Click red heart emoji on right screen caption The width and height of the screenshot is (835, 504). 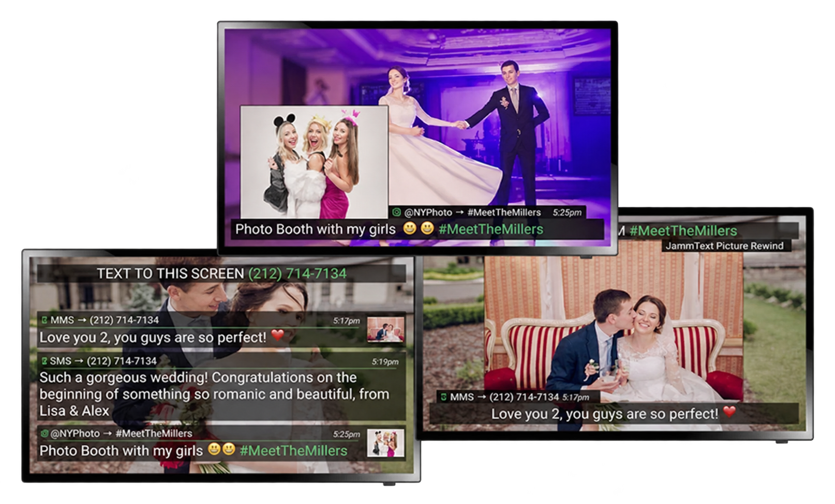[729, 411]
